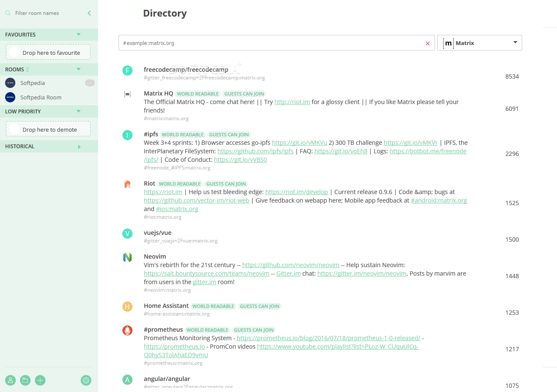The width and height of the screenshot is (557, 392).
Task: Open the http://riot.im link in Matrix HQ
Action: click(292, 102)
